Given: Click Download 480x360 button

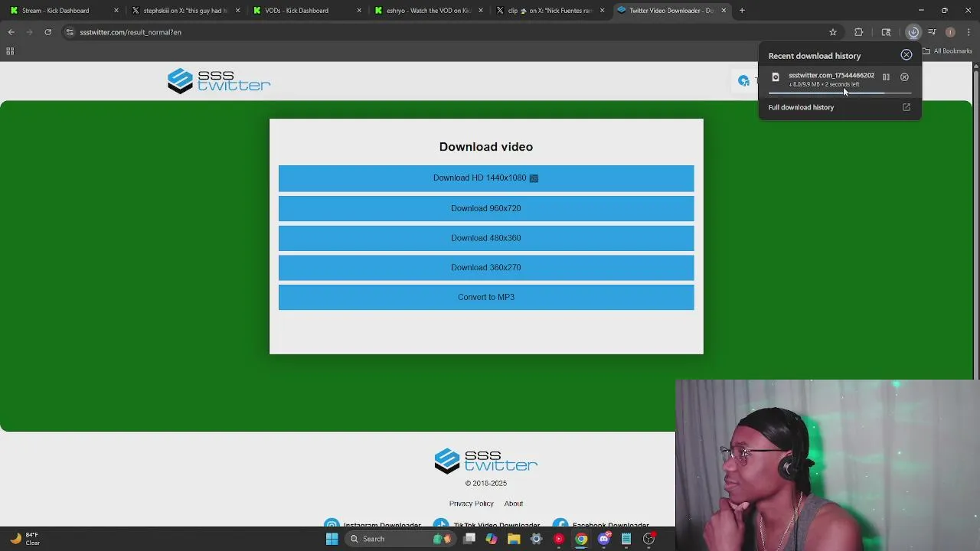Looking at the screenshot, I should pyautogui.click(x=486, y=238).
